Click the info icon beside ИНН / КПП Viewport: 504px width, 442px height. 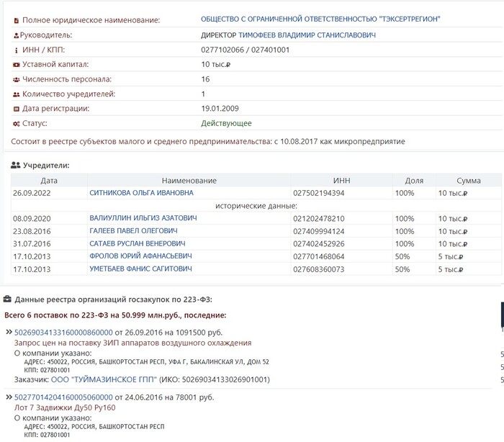pyautogui.click(x=17, y=50)
